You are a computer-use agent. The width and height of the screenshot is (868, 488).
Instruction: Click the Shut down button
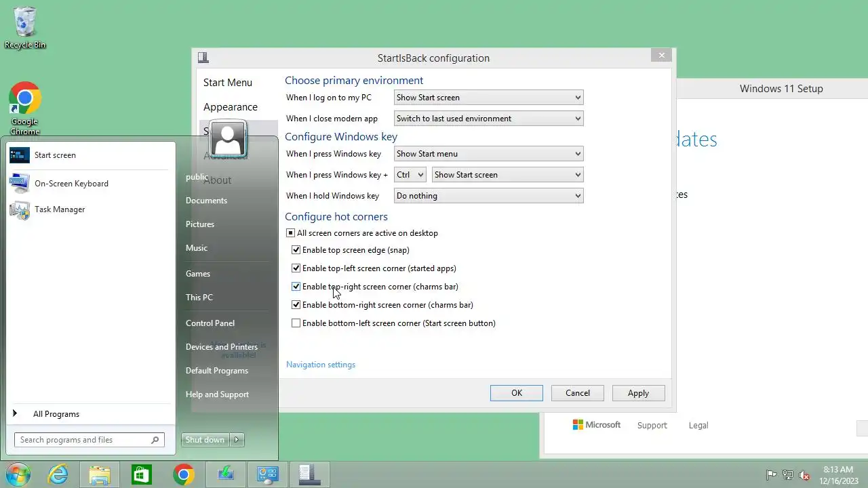tap(205, 440)
